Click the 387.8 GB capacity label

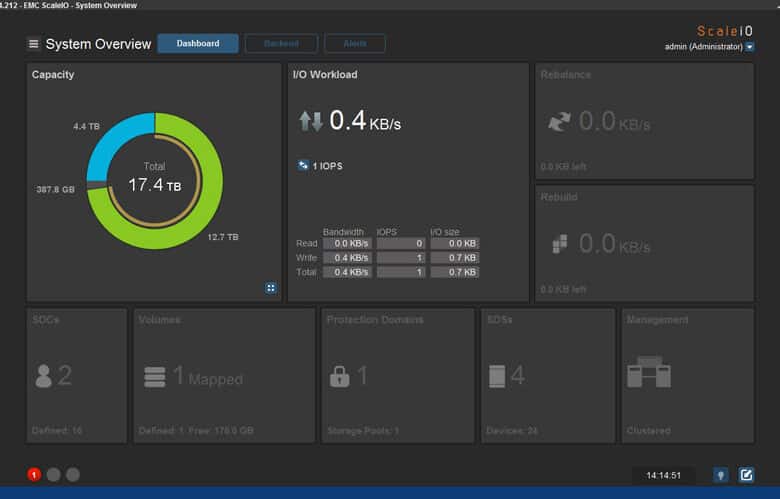[55, 190]
